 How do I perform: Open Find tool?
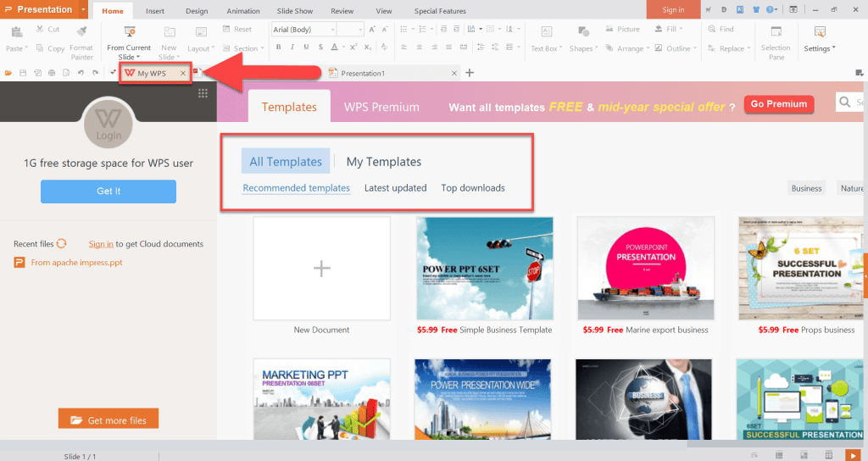[x=721, y=29]
